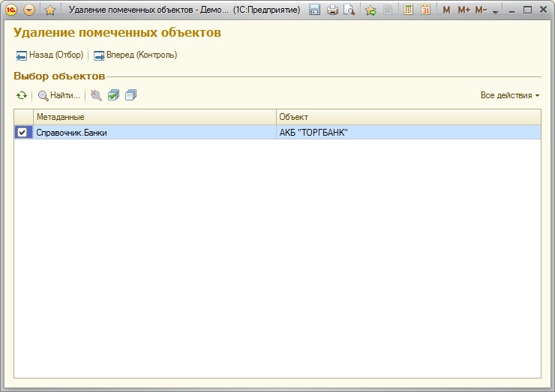Add the page to favorites star-arrow icon
The image size is (555, 392).
point(371,10)
